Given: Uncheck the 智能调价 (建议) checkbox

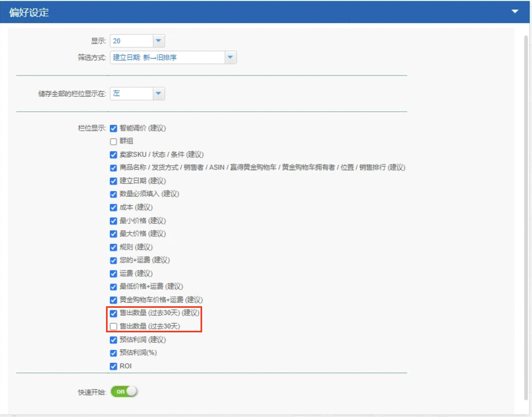Looking at the screenshot, I should click(114, 128).
